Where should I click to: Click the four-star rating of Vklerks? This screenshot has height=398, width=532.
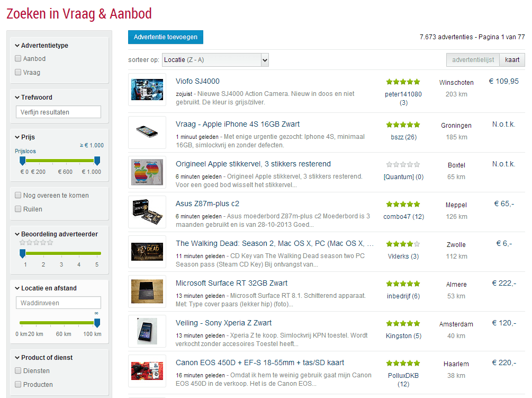pos(403,244)
